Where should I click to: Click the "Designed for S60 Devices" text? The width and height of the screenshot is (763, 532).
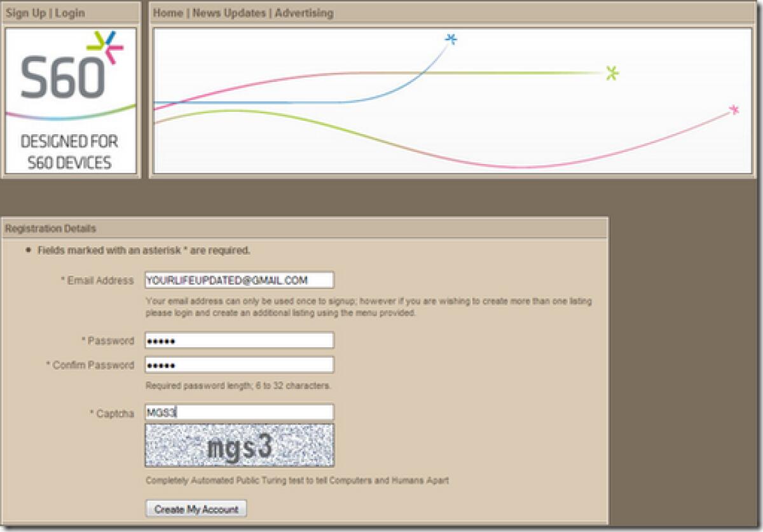pyautogui.click(x=69, y=152)
